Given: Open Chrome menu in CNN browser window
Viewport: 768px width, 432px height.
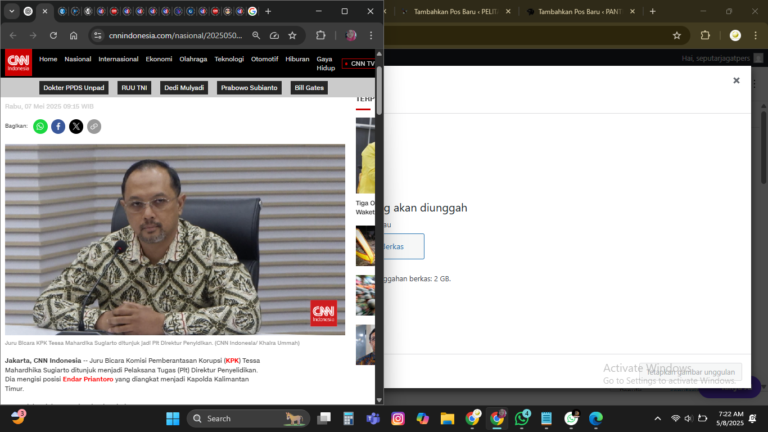Looking at the screenshot, I should (371, 35).
